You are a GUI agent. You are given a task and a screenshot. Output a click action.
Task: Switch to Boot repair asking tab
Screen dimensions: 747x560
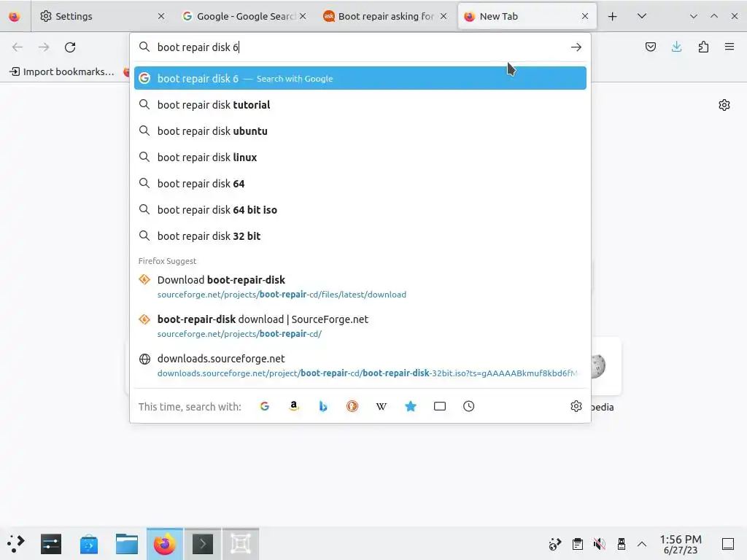click(x=385, y=16)
